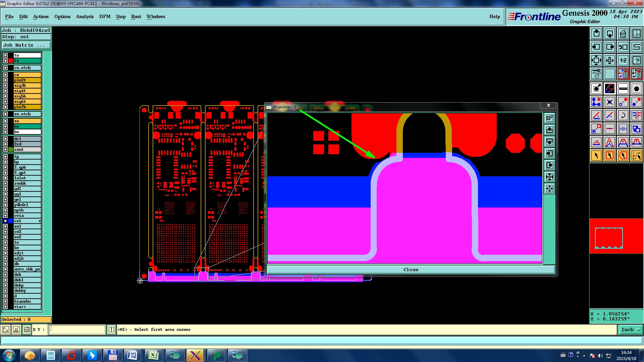Click the Home view icon
The width and height of the screenshot is (644, 362).
[623, 34]
